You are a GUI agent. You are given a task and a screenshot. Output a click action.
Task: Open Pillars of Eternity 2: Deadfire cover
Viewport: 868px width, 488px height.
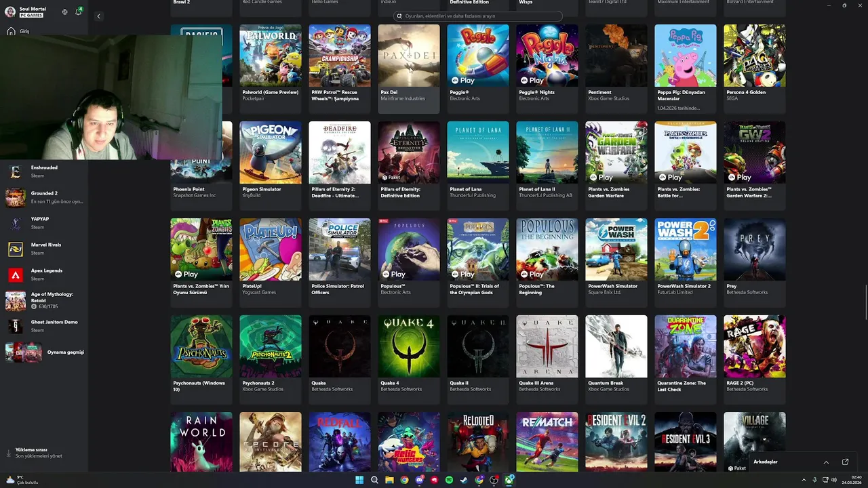click(x=340, y=152)
